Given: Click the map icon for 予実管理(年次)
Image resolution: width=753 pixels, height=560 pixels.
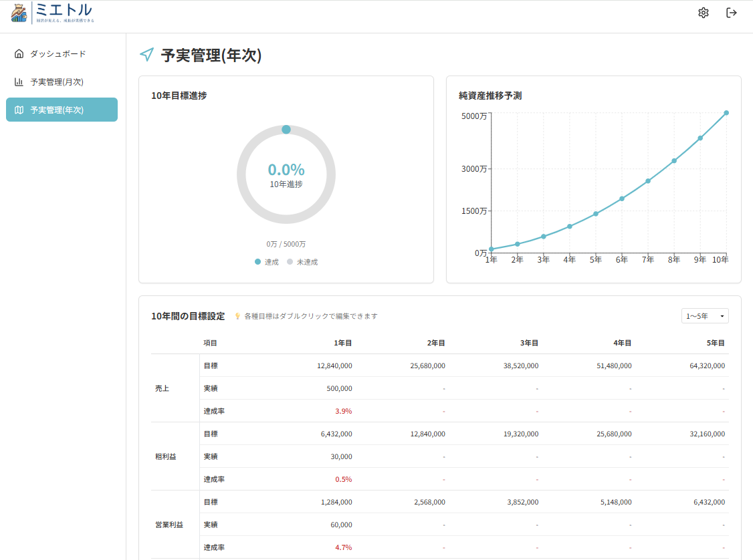Looking at the screenshot, I should coord(19,110).
